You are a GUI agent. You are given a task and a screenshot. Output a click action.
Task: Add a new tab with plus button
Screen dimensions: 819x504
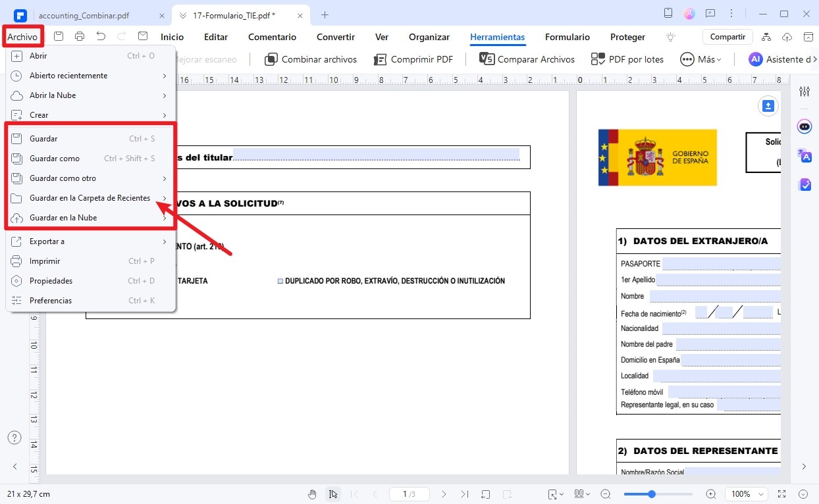click(325, 14)
